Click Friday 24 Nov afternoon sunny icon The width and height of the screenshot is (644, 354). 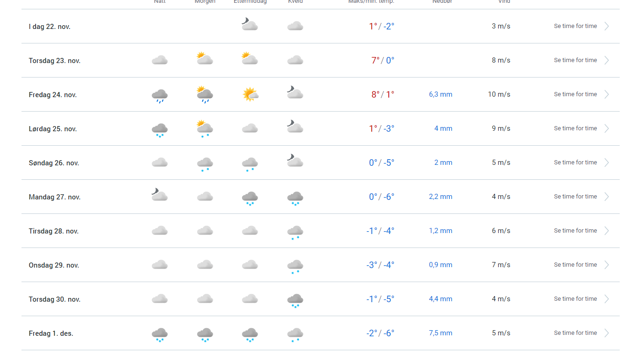[x=250, y=94]
